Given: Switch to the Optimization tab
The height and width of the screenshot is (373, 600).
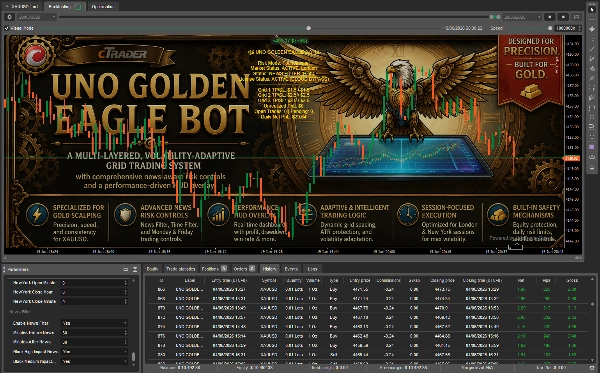Looking at the screenshot, I should coord(103,7).
